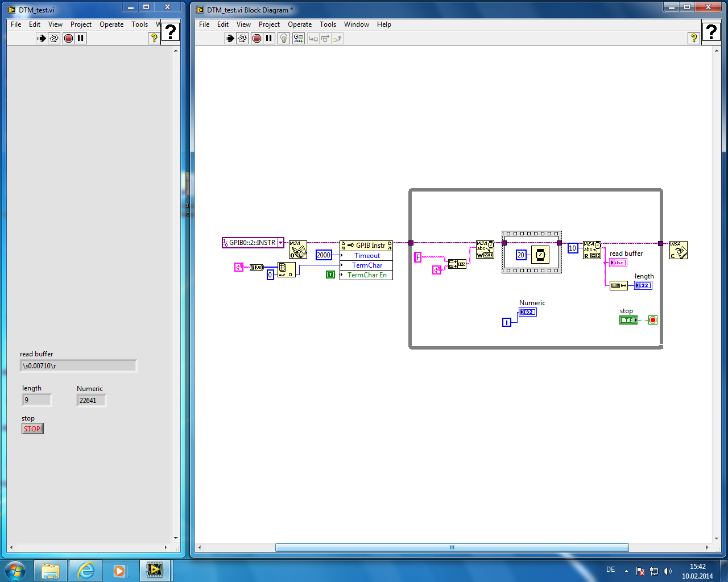
Task: Click the Timeout property row
Action: (366, 256)
